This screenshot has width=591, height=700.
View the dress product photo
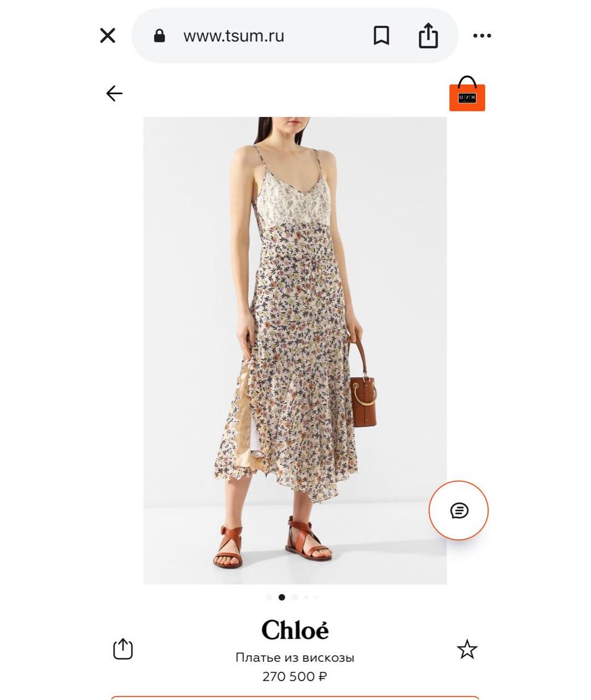pos(295,351)
